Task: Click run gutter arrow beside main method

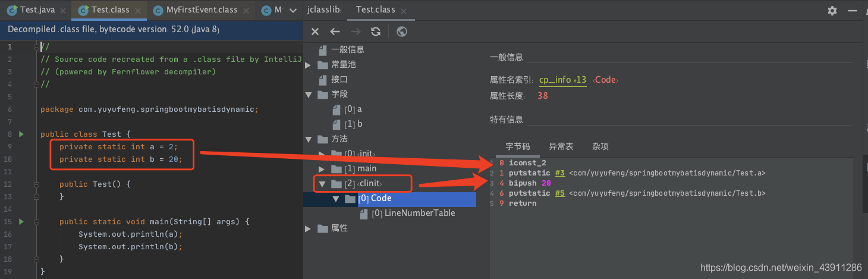Action: pos(21,221)
